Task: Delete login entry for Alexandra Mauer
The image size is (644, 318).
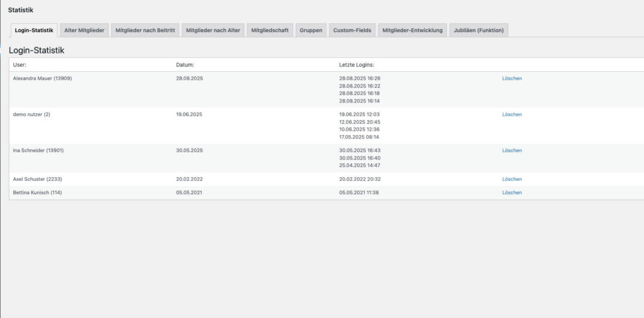Action: click(x=512, y=79)
